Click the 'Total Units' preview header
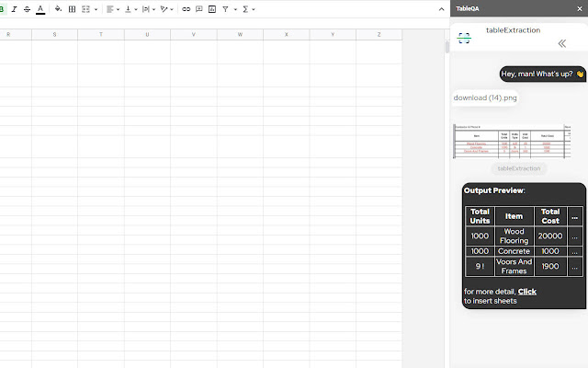Viewport: 588px width, 368px height. coord(480,216)
